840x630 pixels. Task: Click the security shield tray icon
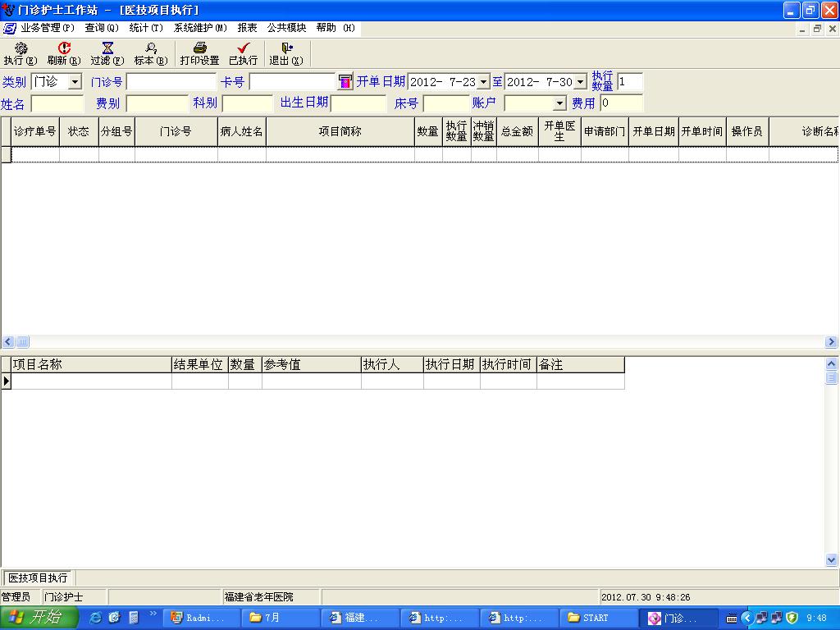click(792, 618)
